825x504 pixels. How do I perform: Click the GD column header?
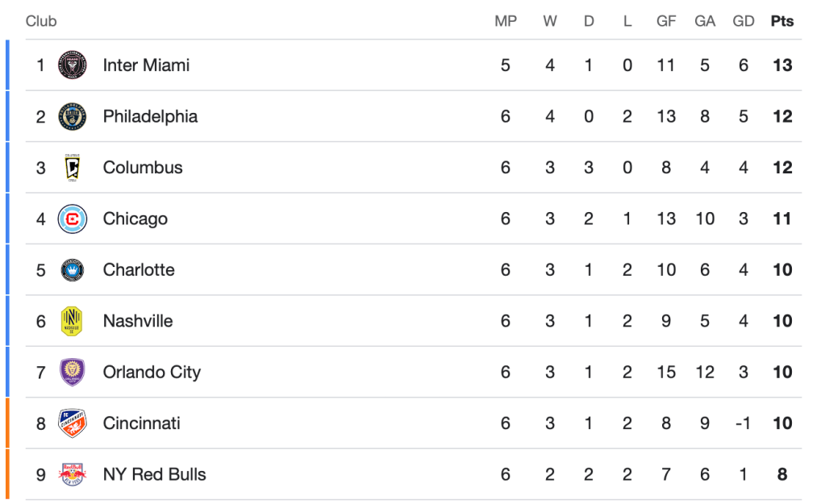click(x=743, y=21)
